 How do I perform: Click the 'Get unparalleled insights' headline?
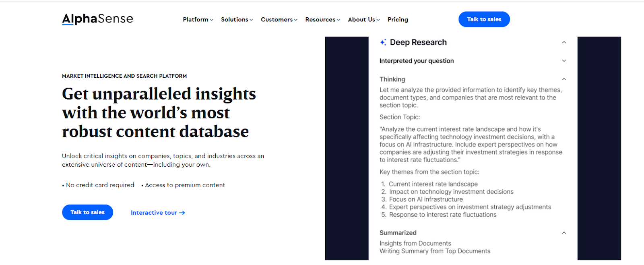tap(159, 113)
